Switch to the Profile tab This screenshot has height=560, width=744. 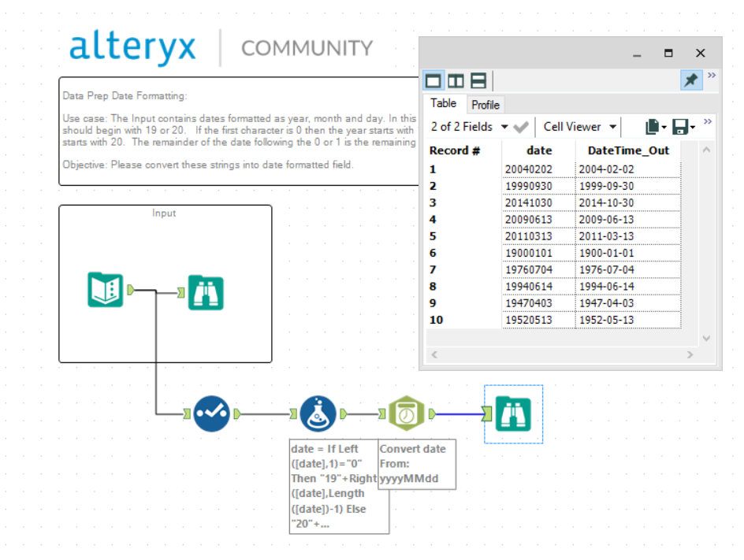[485, 105]
